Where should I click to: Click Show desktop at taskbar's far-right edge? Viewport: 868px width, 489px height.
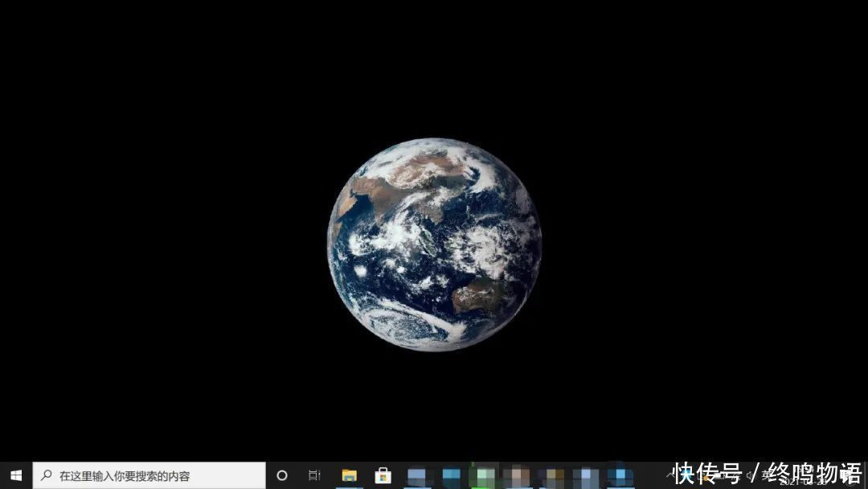pyautogui.click(x=866, y=475)
